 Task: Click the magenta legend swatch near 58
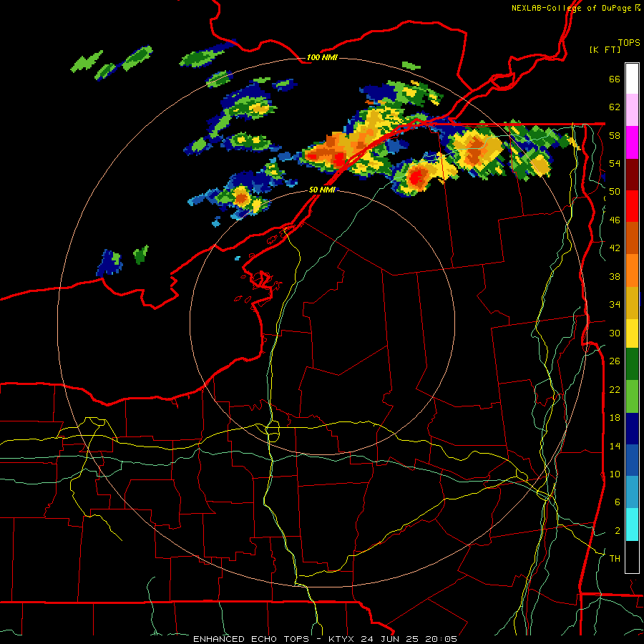[632, 142]
